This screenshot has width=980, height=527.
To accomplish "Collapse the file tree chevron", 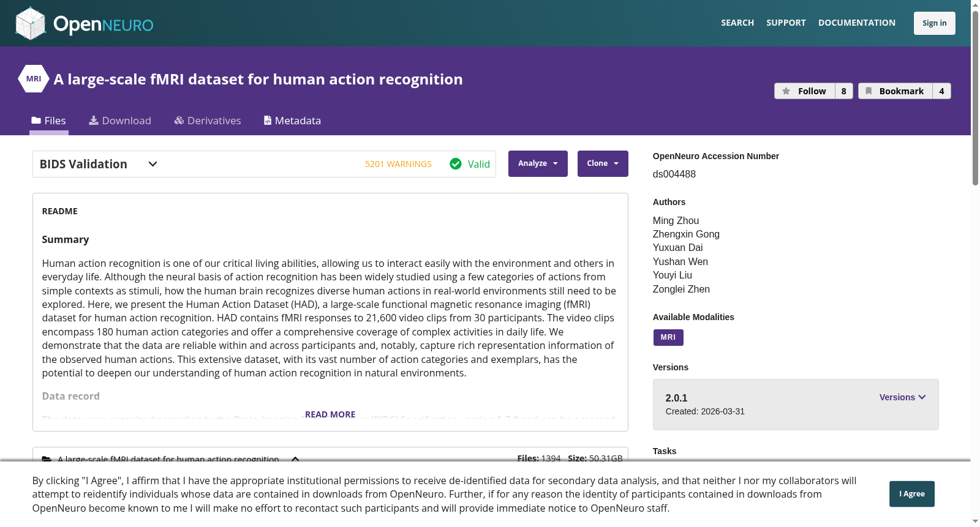I will (x=295, y=459).
